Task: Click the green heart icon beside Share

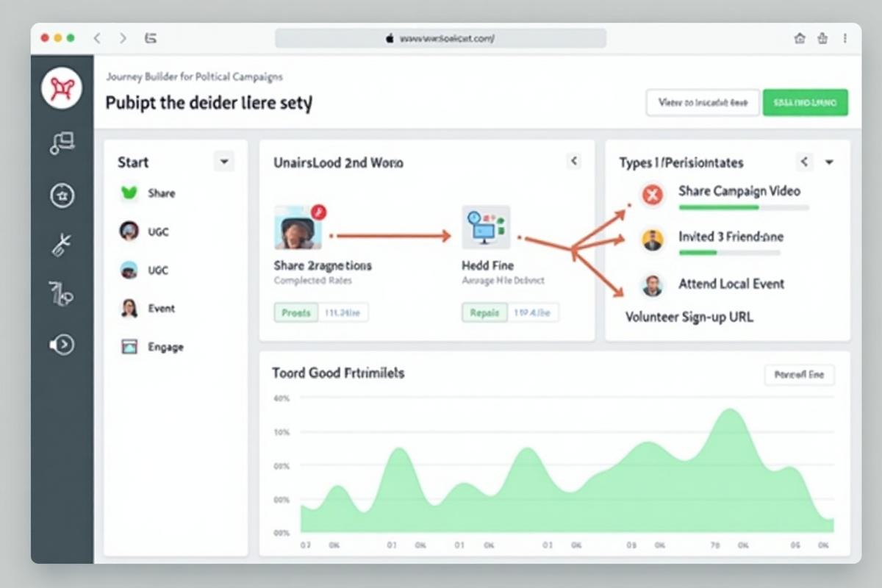Action: point(129,193)
